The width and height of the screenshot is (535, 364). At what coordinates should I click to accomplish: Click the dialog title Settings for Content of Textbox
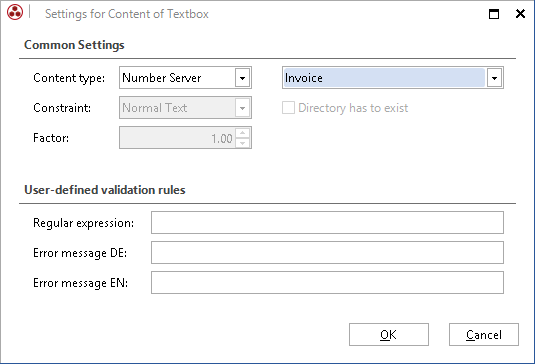tap(127, 14)
